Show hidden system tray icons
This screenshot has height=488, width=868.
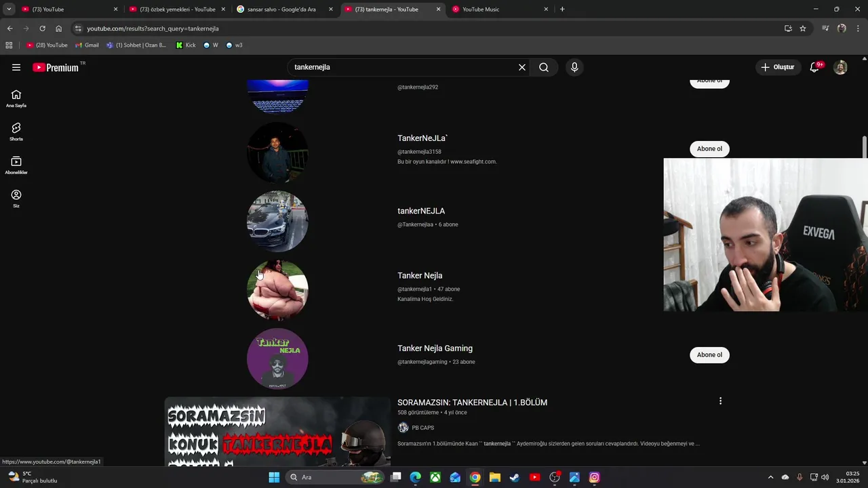(770, 477)
